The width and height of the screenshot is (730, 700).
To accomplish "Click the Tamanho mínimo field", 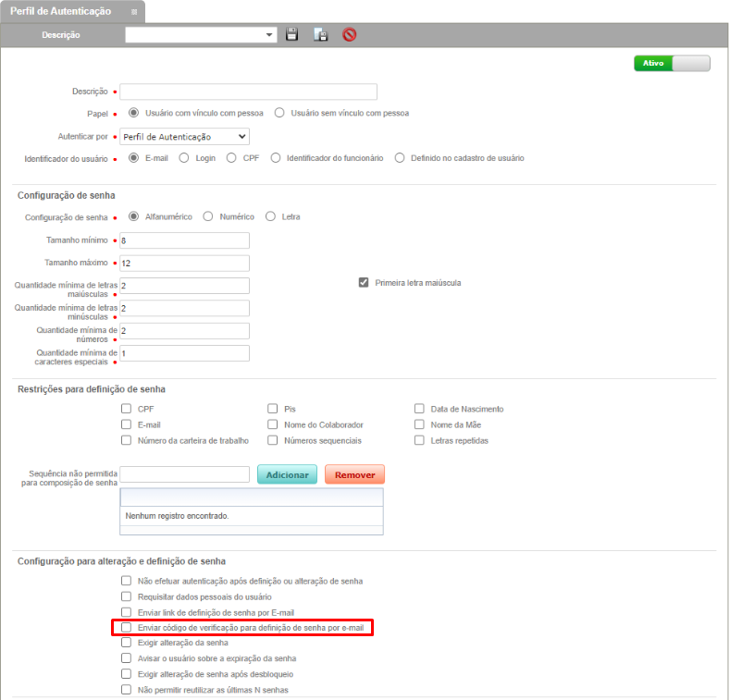I will coord(184,240).
